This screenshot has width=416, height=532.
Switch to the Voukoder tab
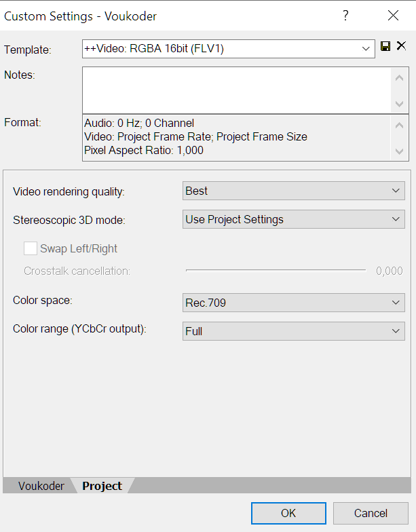[41, 486]
